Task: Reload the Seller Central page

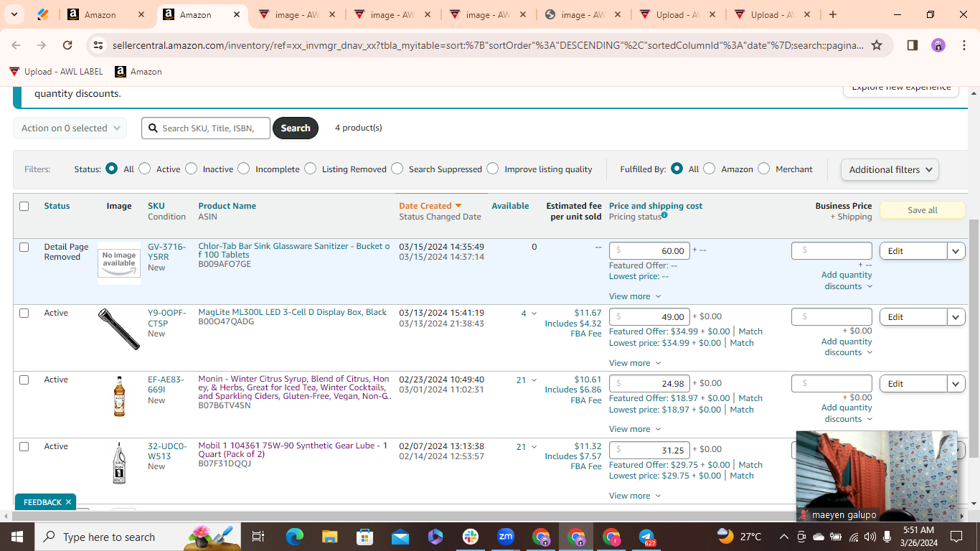Action: (x=67, y=45)
